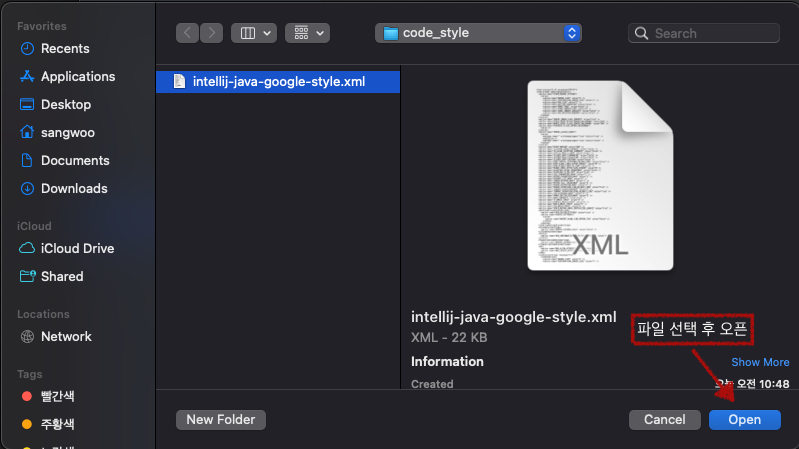The height and width of the screenshot is (449, 799).
Task: Click the Desktop icon in the sidebar
Action: tap(27, 104)
